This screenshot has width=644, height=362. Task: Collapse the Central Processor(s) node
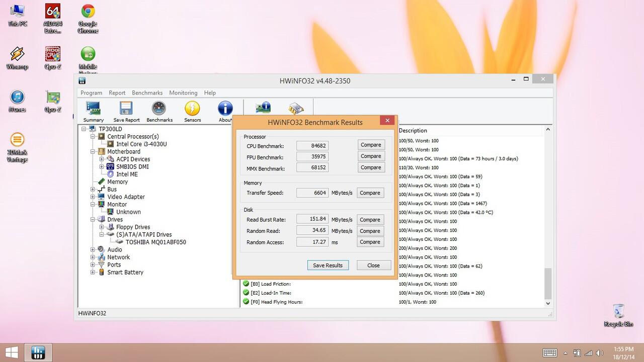click(93, 137)
